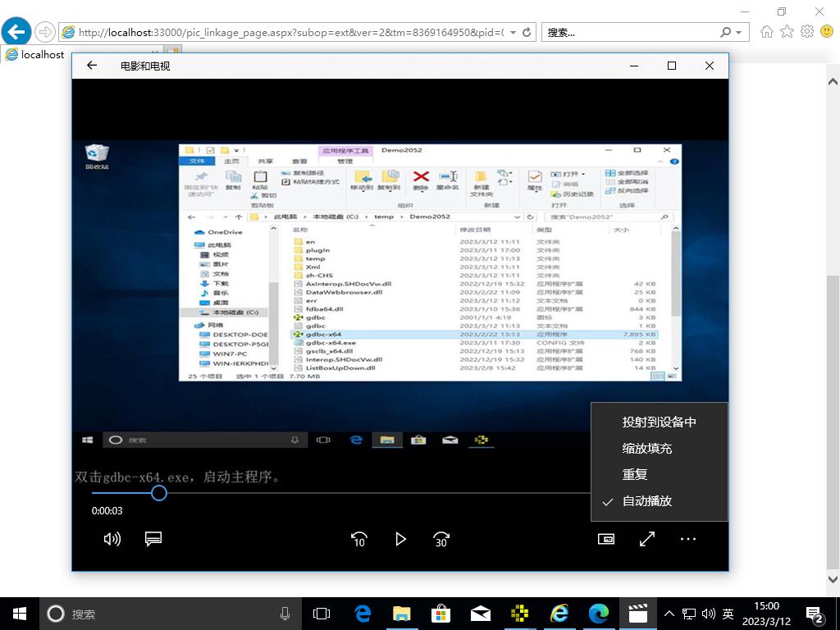Skip back 10 seconds

pos(359,539)
